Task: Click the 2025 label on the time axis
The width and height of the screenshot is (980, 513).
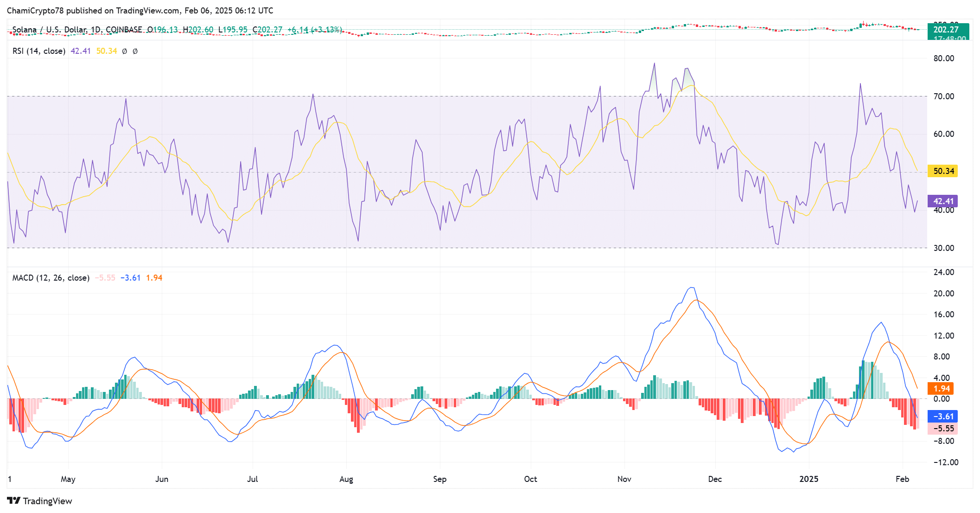Action: click(808, 479)
